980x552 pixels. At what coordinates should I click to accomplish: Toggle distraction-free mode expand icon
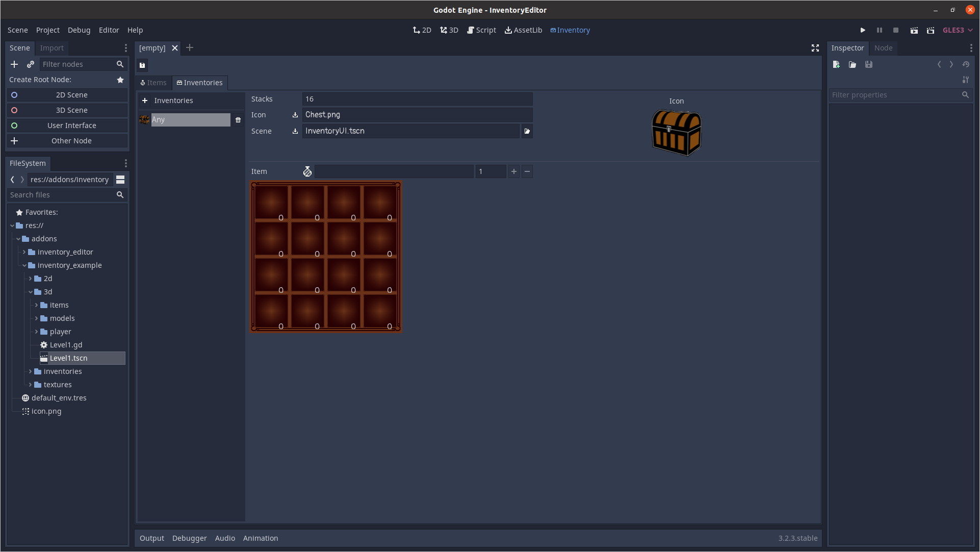pyautogui.click(x=815, y=48)
